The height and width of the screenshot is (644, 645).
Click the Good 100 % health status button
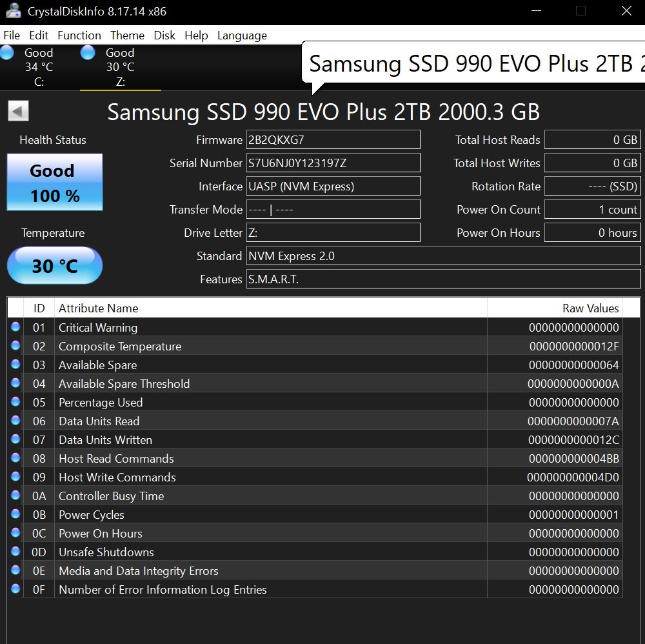point(55,183)
